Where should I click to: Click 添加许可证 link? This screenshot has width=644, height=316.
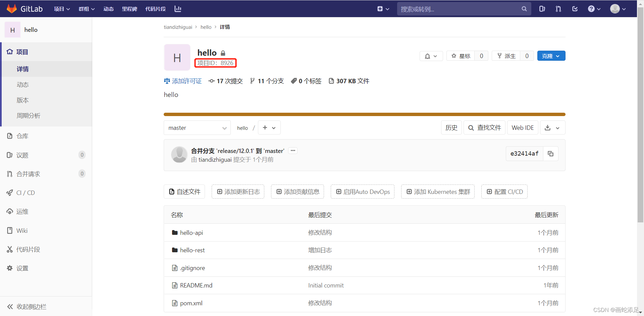tap(183, 81)
